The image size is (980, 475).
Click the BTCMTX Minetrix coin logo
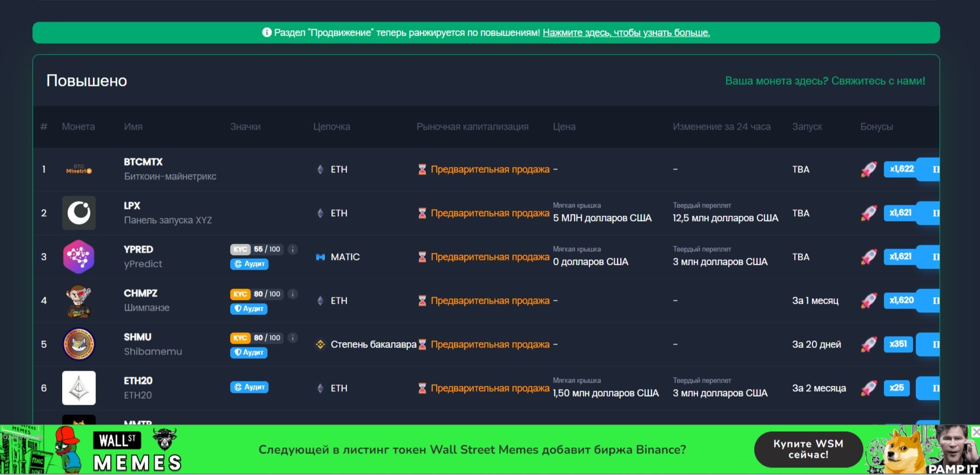click(x=79, y=169)
